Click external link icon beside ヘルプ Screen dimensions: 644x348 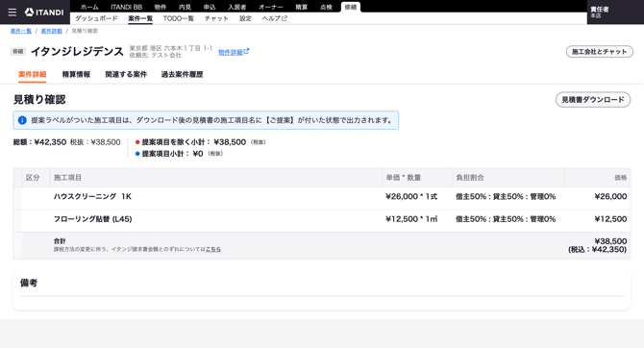pos(285,18)
